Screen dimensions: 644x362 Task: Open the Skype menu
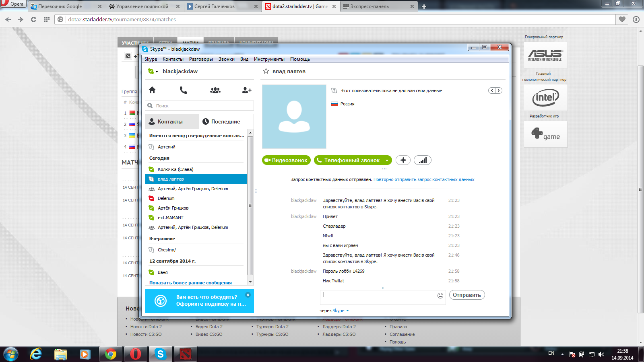(x=151, y=59)
